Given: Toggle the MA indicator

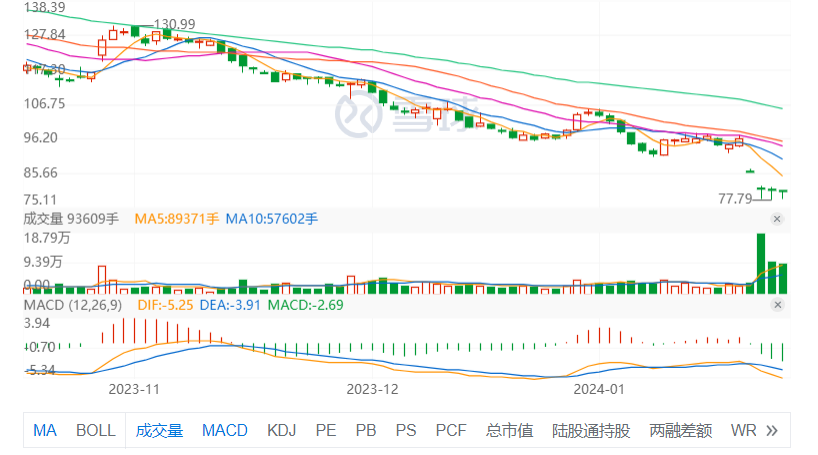Looking at the screenshot, I should pyautogui.click(x=45, y=430).
